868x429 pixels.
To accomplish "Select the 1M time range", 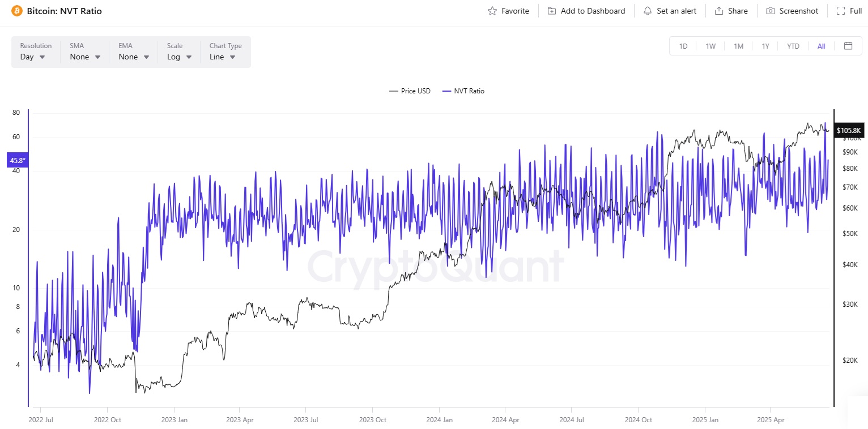I will [738, 46].
